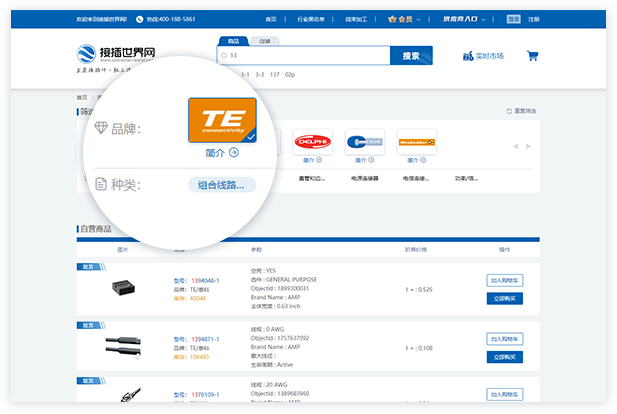Select the Delphi brand logo
Image resolution: width=617 pixels, height=414 pixels.
tap(313, 142)
